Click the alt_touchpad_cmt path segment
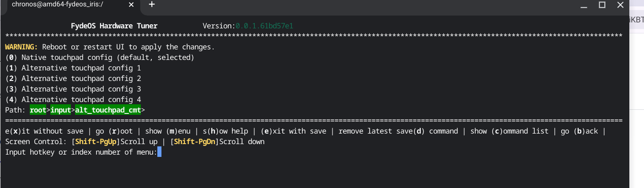644x188 pixels. point(108,110)
